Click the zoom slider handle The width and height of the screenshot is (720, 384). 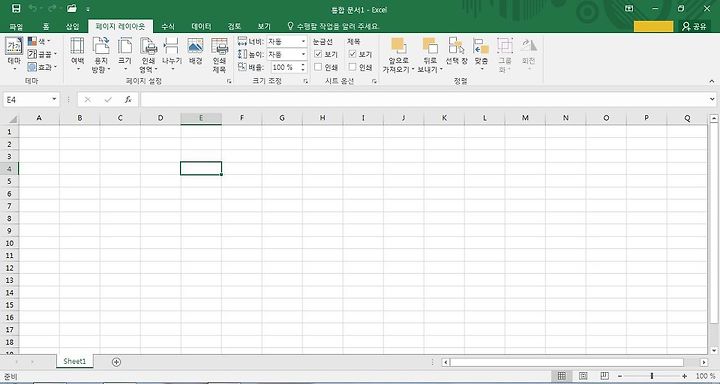(x=652, y=376)
